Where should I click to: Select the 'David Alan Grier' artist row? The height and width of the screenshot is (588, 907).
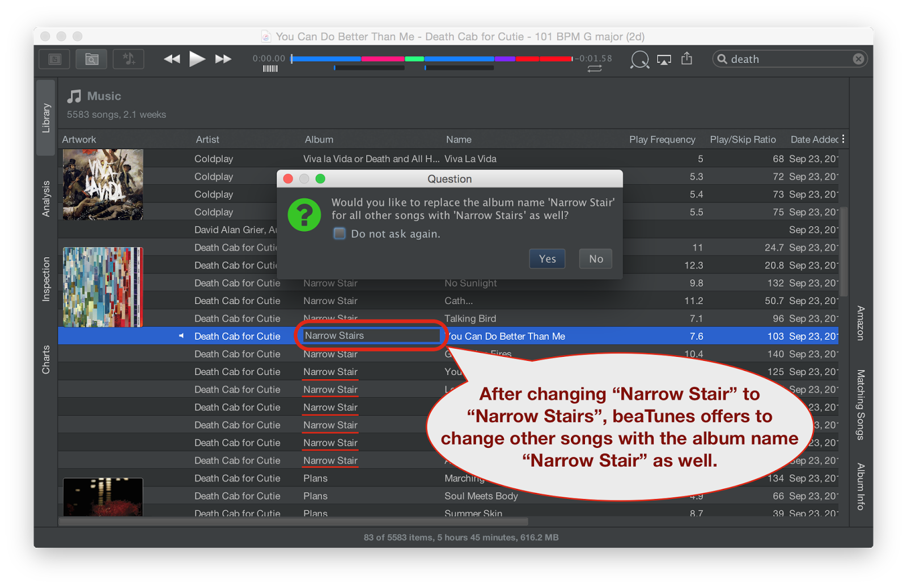coord(448,229)
